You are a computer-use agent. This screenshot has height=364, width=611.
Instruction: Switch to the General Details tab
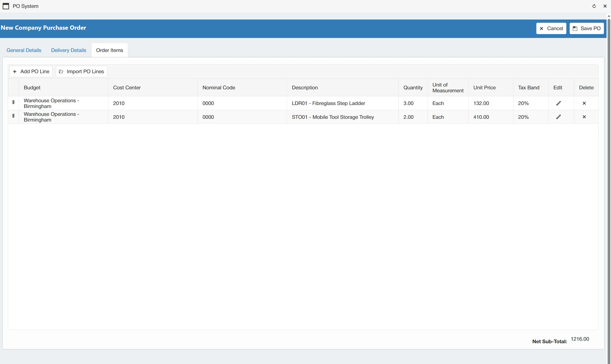point(24,50)
